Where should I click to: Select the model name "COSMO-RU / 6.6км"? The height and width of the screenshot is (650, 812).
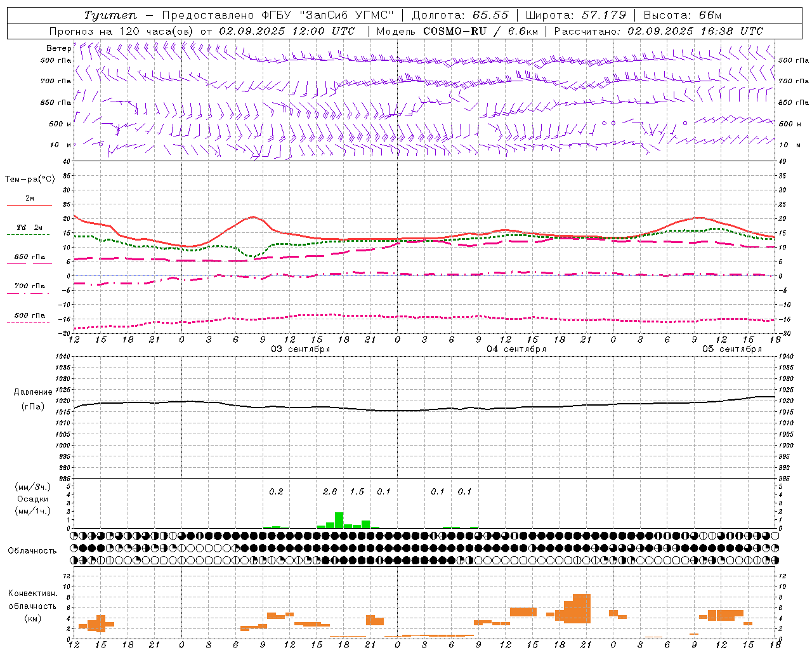point(481,31)
